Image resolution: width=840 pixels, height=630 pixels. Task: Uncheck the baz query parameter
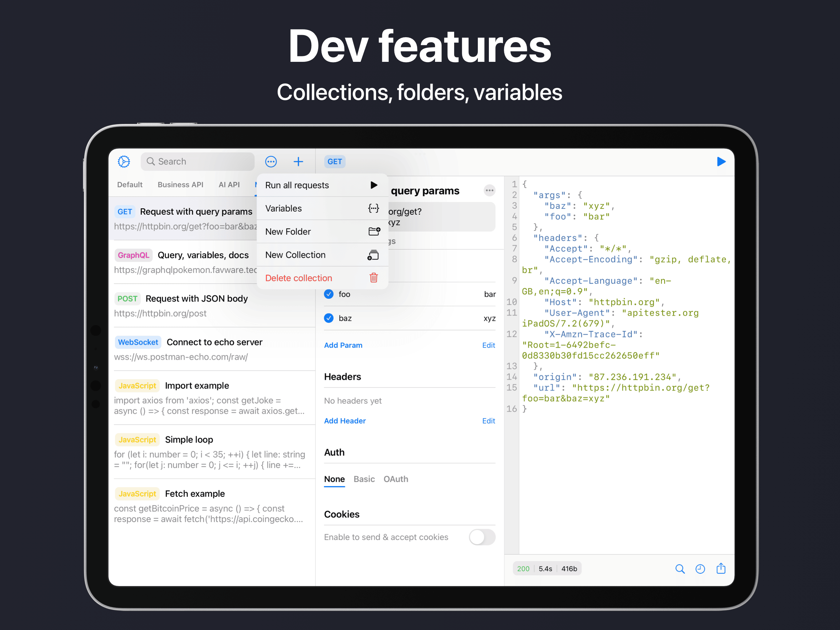(x=328, y=318)
